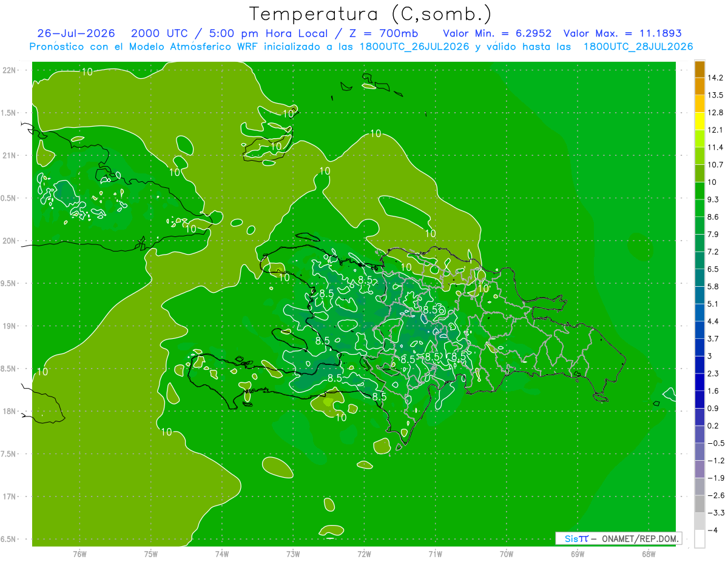Click '1800UTC_26JUL2026' initialization timestamp
The width and height of the screenshot is (728, 562).
[x=414, y=47]
